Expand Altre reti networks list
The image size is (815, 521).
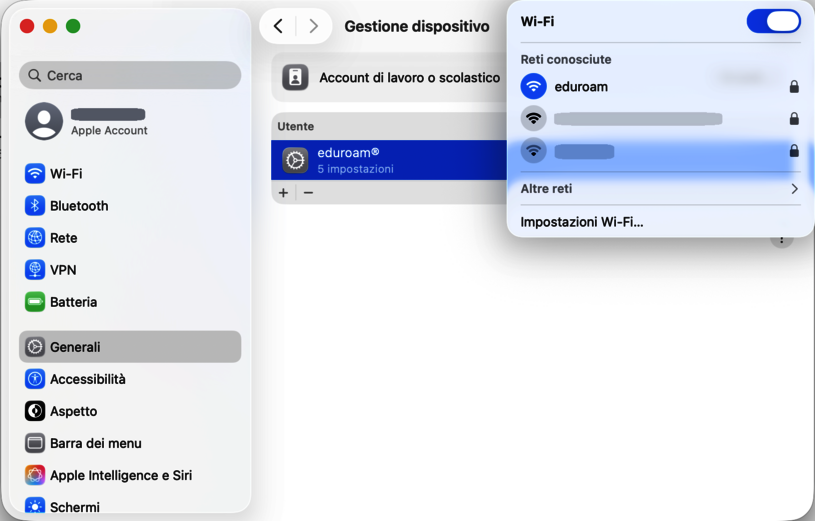[x=659, y=189]
